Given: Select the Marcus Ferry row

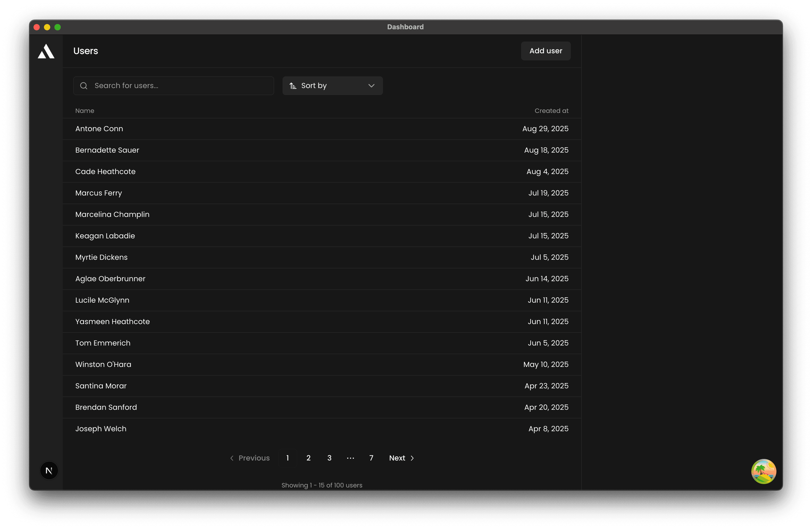Looking at the screenshot, I should (x=322, y=193).
